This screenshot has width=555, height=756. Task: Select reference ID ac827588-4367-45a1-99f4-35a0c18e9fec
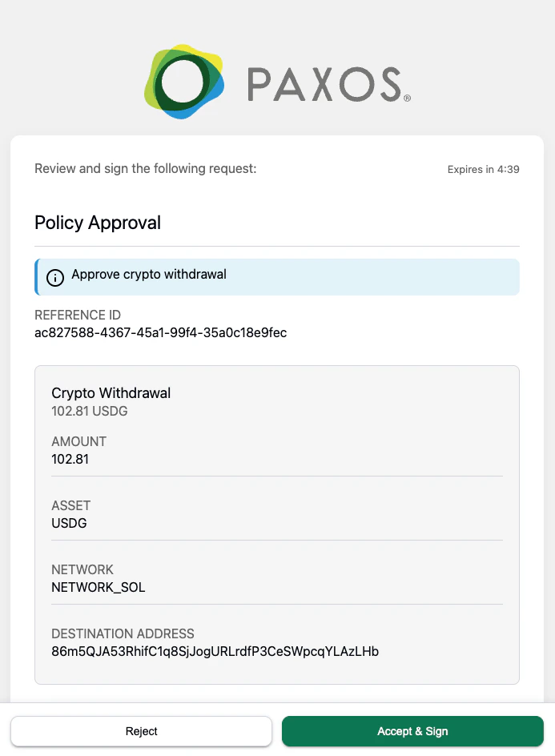click(160, 332)
